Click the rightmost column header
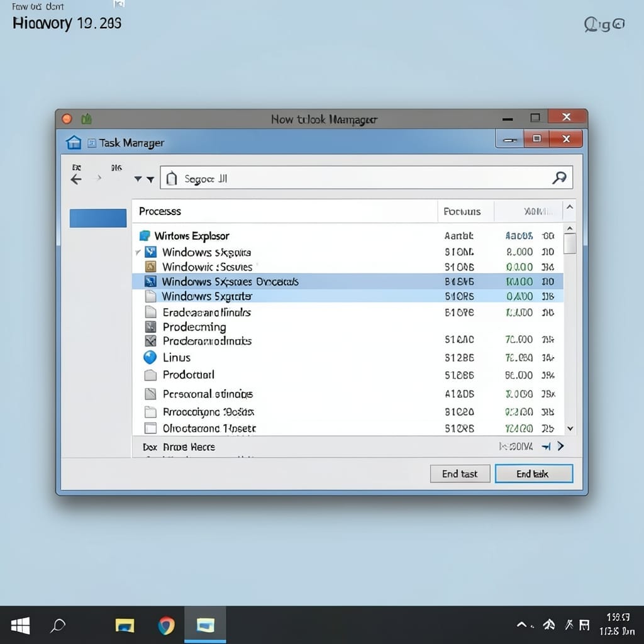The image size is (644, 644). (528, 211)
